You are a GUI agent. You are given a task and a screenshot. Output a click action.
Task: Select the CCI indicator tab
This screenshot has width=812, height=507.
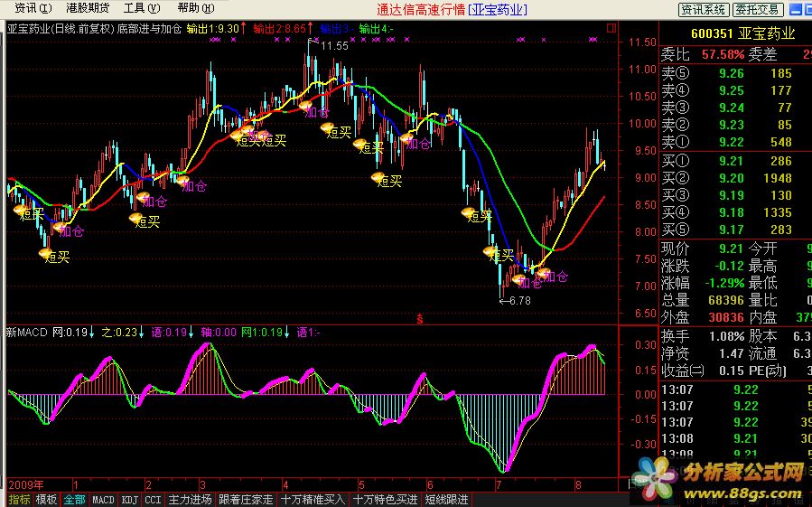pyautogui.click(x=153, y=499)
